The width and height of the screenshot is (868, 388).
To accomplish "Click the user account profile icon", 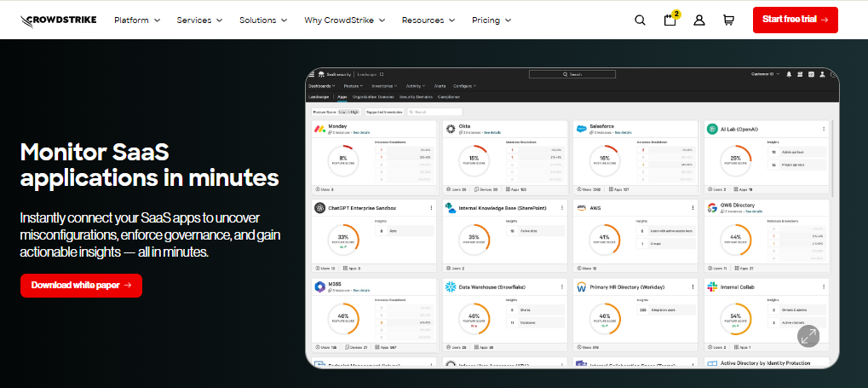I will (x=699, y=20).
